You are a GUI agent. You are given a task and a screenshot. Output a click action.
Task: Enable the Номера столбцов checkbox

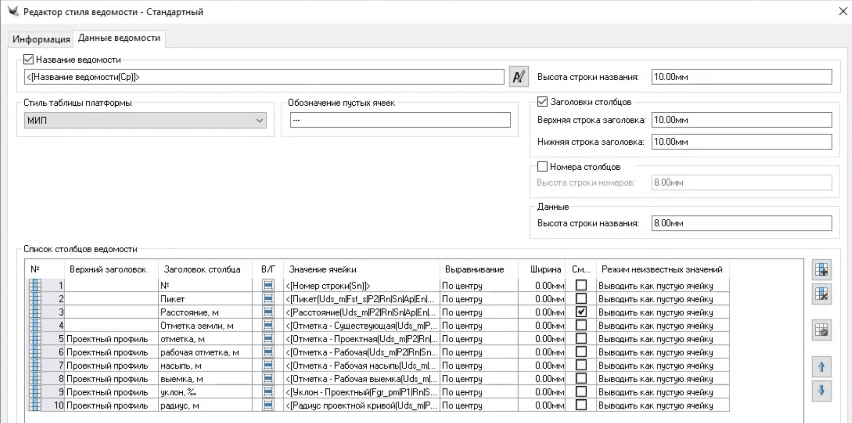coord(543,166)
